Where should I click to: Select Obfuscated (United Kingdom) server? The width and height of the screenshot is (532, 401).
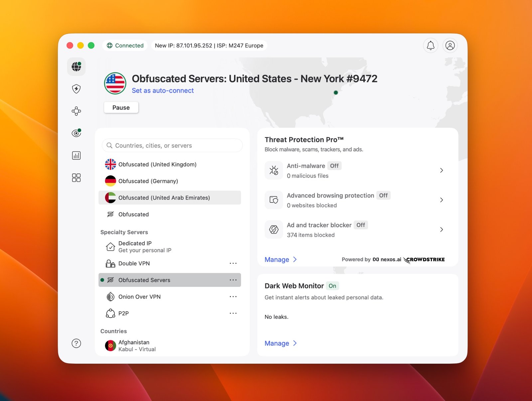(157, 164)
